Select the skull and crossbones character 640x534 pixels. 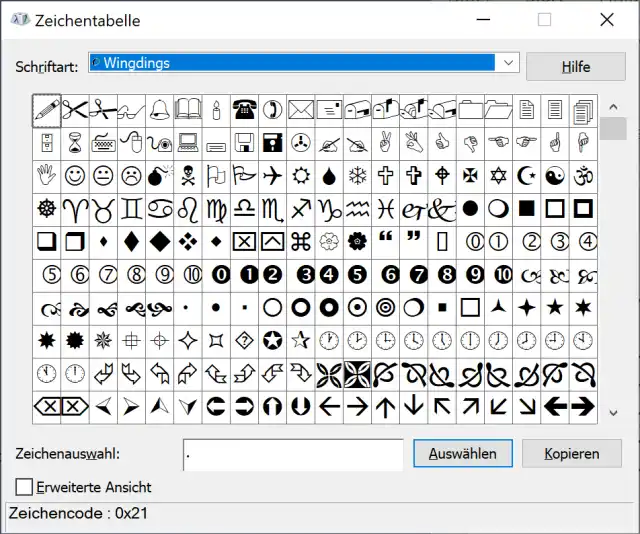187,176
